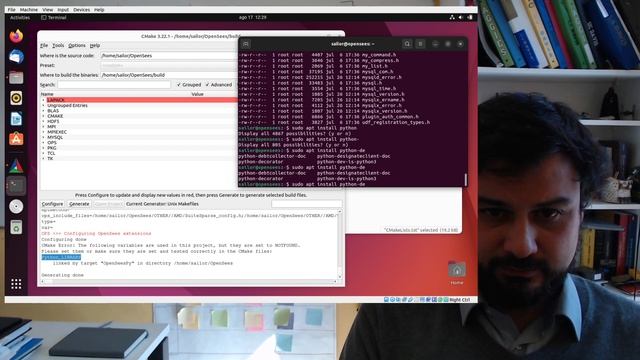Click the build binaries path field
This screenshot has height=360, width=640.
pyautogui.click(x=169, y=75)
